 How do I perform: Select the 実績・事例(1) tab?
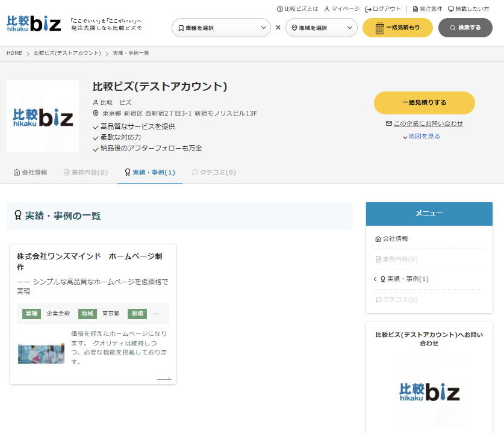pos(150,173)
